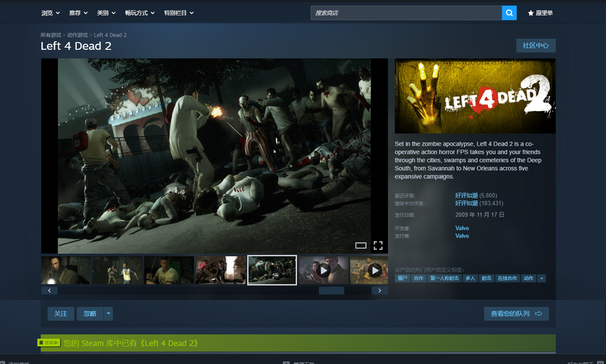The width and height of the screenshot is (606, 364).
Task: Go to 所有游戏 breadcrumb
Action: [51, 35]
